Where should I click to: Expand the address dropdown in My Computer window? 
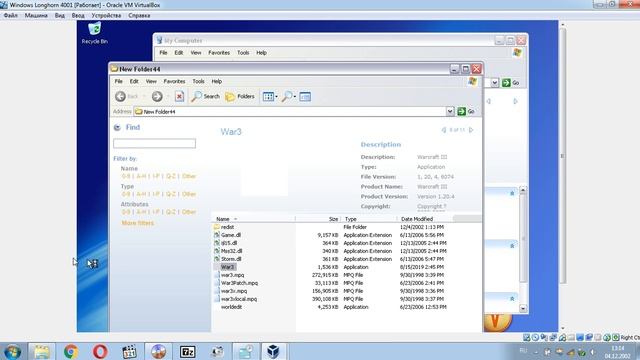pyautogui.click(x=495, y=82)
